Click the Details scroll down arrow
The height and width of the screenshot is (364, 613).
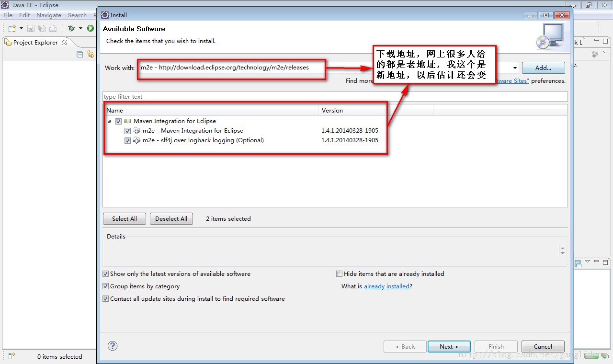coord(563,253)
